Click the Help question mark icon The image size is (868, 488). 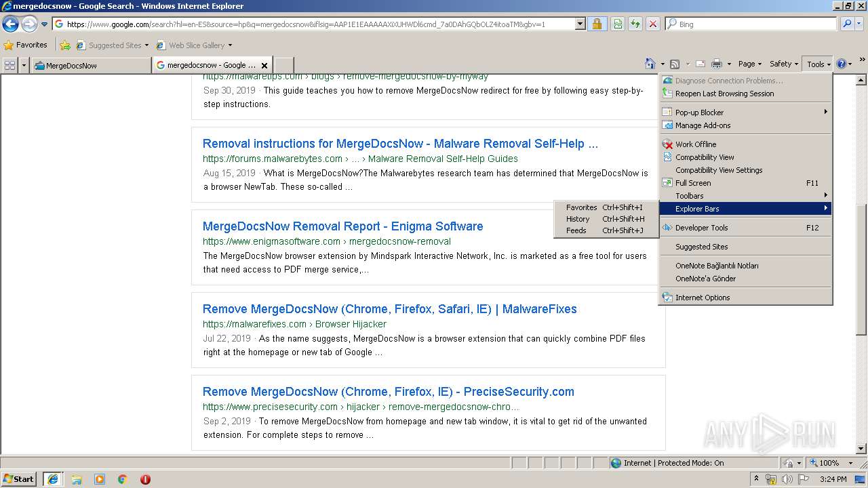click(x=841, y=64)
